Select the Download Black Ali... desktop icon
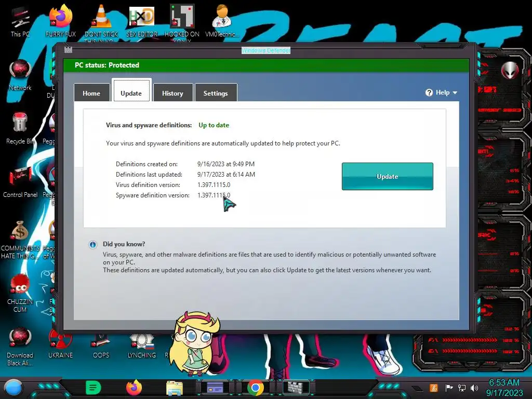Screen dimensions: 532x399 click(20, 347)
